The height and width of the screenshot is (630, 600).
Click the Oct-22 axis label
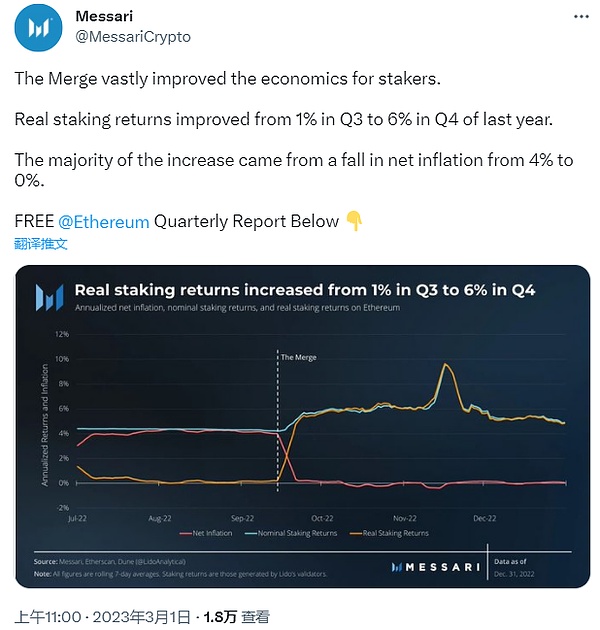pos(322,518)
